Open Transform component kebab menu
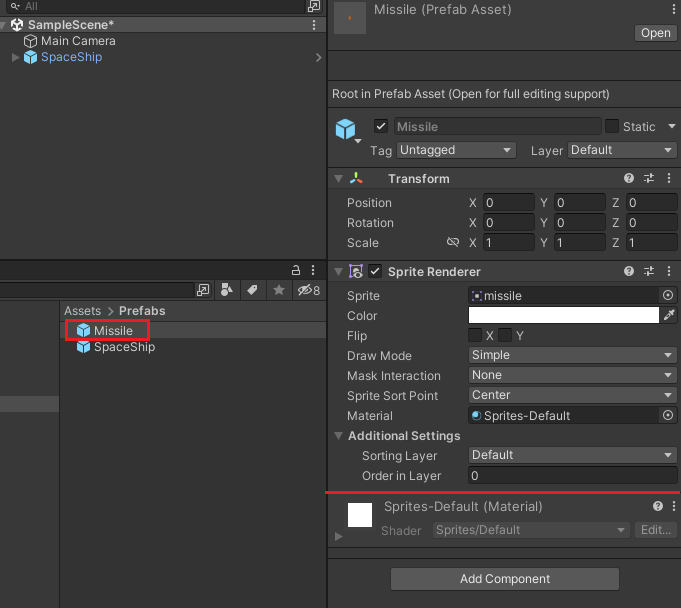 point(669,178)
